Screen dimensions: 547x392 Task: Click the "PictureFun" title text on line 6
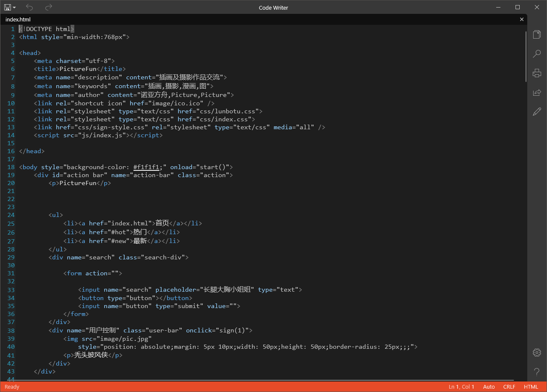[x=78, y=69]
